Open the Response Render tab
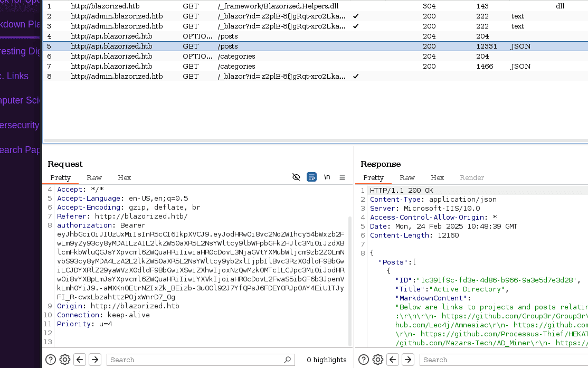 tap(472, 178)
